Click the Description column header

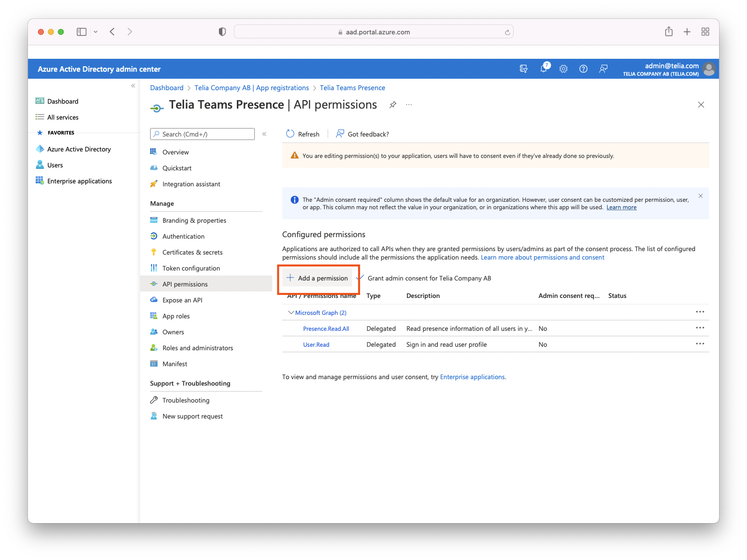pos(423,295)
